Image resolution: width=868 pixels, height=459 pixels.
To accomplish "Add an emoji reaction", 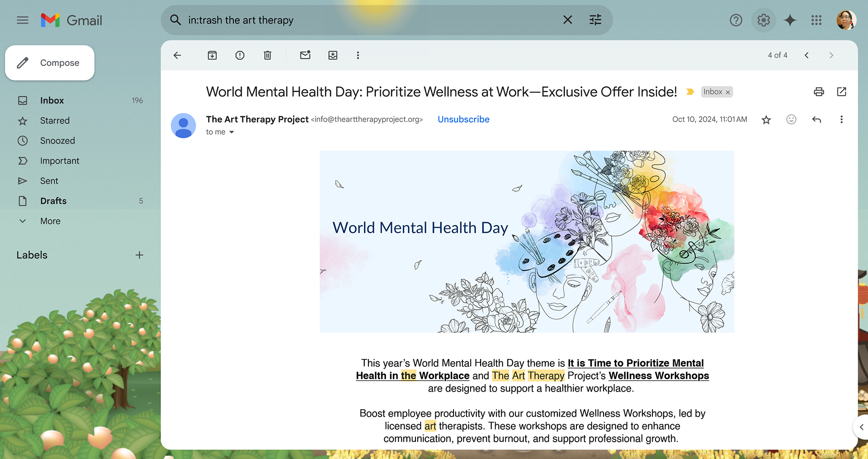I will tap(791, 119).
